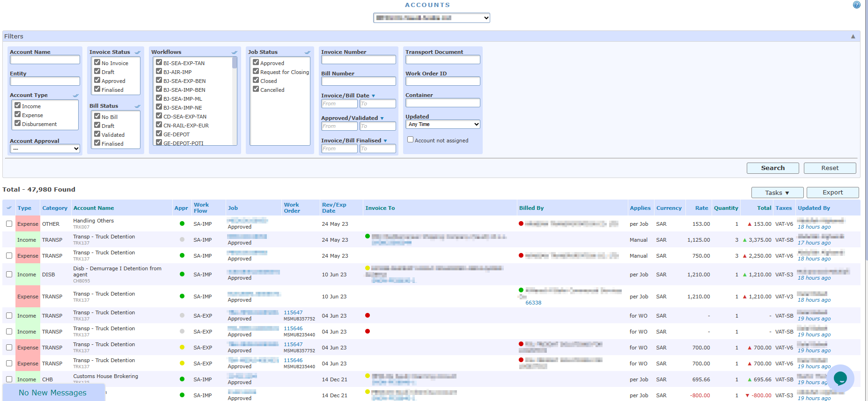Open the No New Messages panel
Image resolution: width=868 pixels, height=401 pixels.
click(53, 393)
